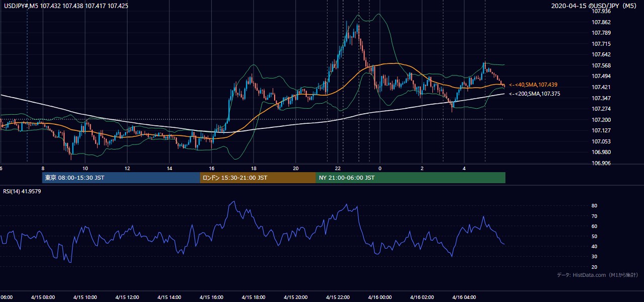Click price axis label 107.053
This screenshot has height=302, width=644.
click(x=601, y=141)
